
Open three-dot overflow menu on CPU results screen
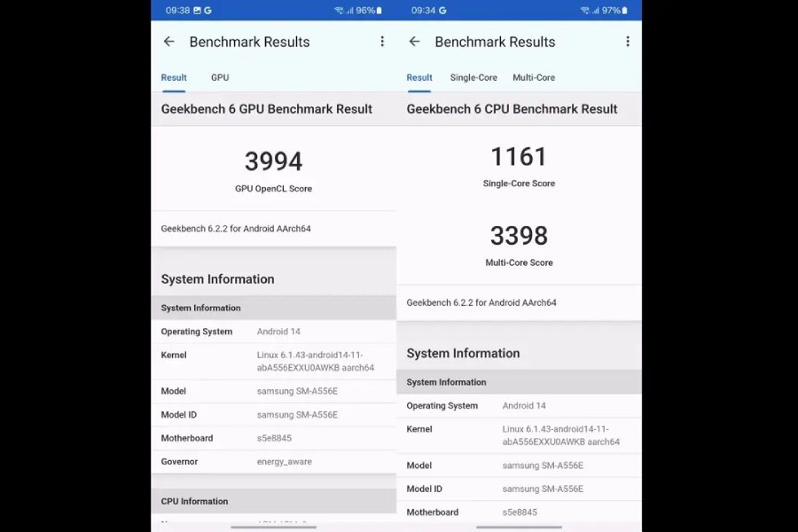[628, 42]
